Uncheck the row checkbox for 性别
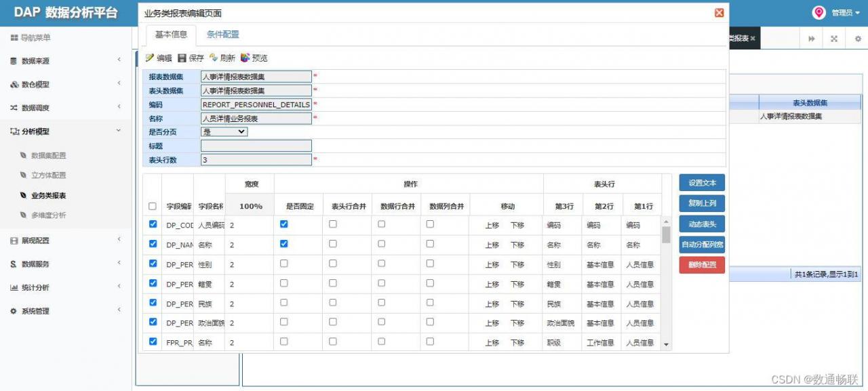 coord(153,263)
